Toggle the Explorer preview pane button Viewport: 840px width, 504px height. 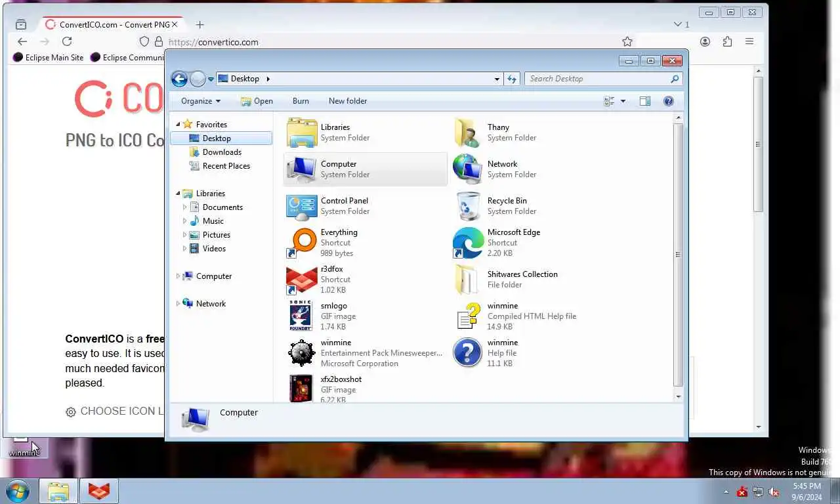[x=645, y=101]
